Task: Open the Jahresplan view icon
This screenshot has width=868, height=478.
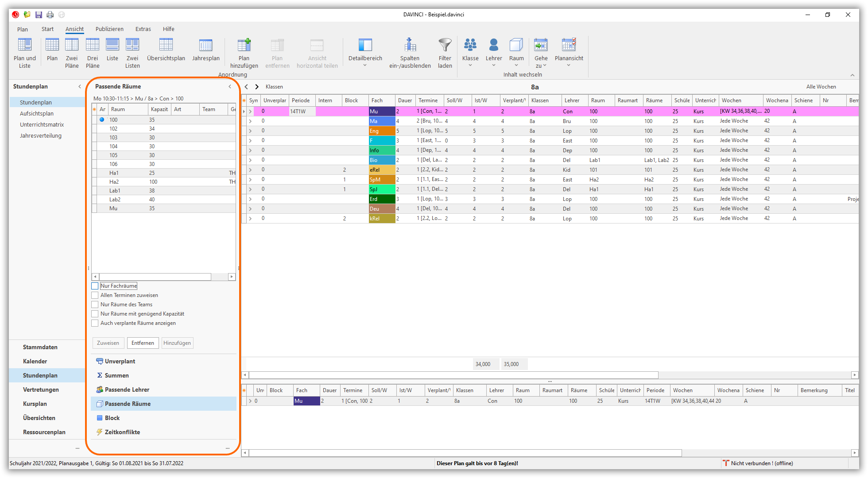Action: click(x=205, y=45)
